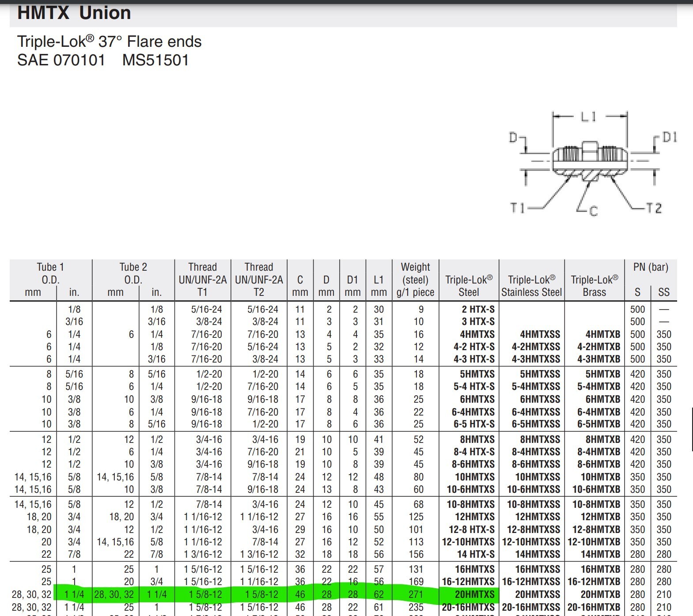The image size is (693, 616).
Task: Click the MS51501 specification text
Action: coord(155,60)
